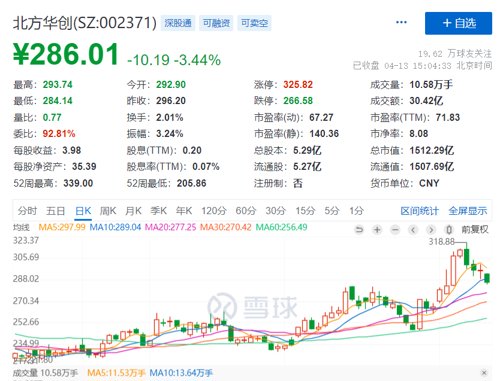The image size is (500, 381).
Task: Click the 深股通 tag
Action: pos(178,23)
